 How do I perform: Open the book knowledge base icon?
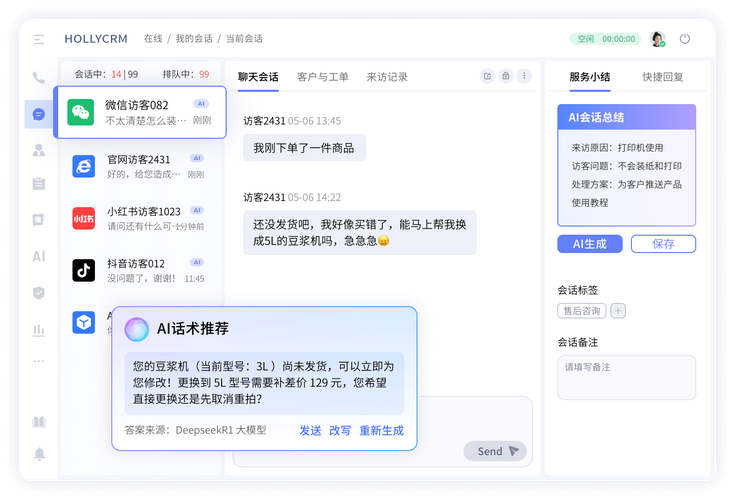(x=39, y=422)
